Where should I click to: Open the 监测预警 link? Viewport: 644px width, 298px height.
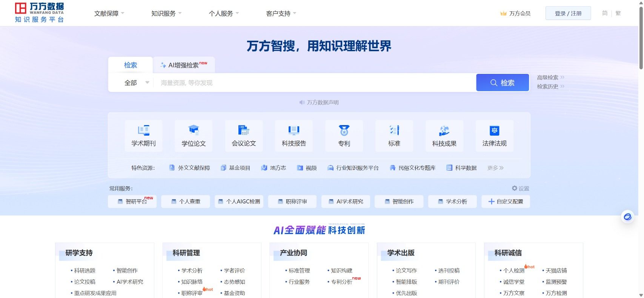pos(556,282)
